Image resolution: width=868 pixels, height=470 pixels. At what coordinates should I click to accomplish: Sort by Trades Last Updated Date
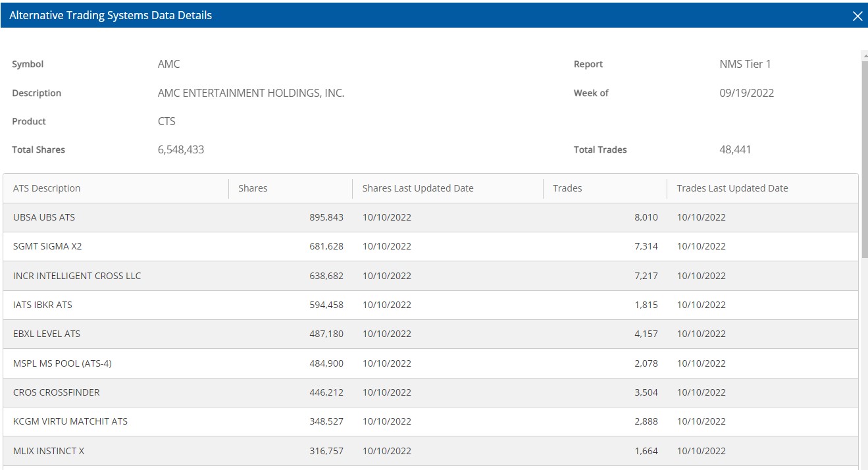[x=732, y=188]
